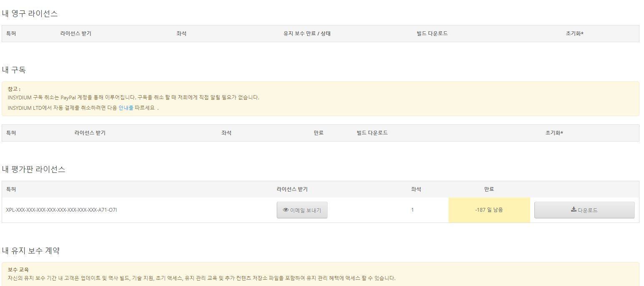Click the seat count 1 in trial row

pyautogui.click(x=412, y=210)
